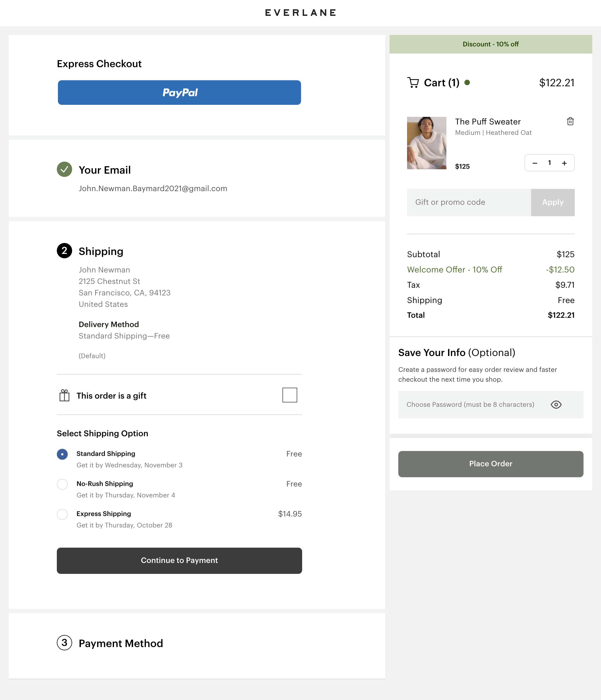Check the This order is a gift checkbox
The image size is (601, 700).
tap(289, 395)
